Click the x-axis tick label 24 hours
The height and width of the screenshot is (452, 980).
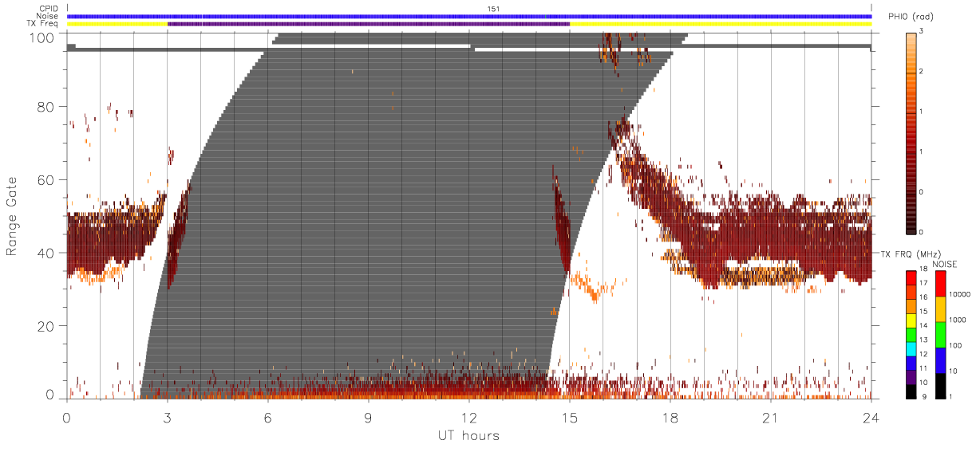coord(871,417)
